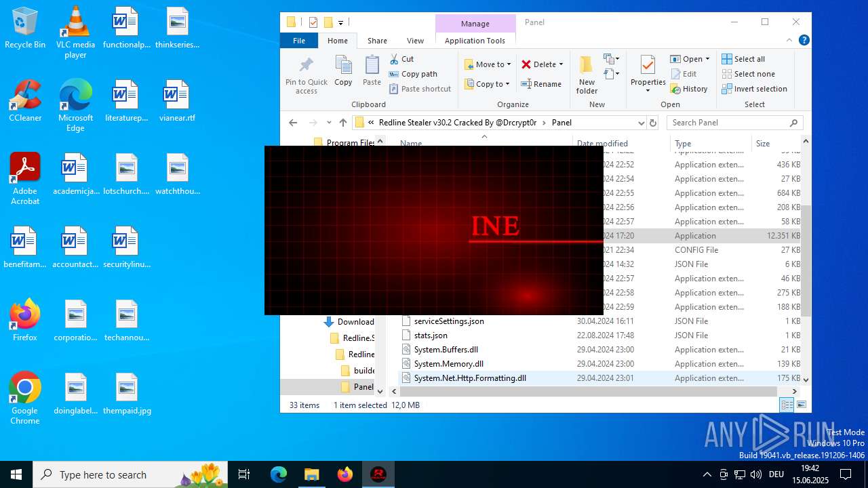Select System.Memory.dll file

448,364
